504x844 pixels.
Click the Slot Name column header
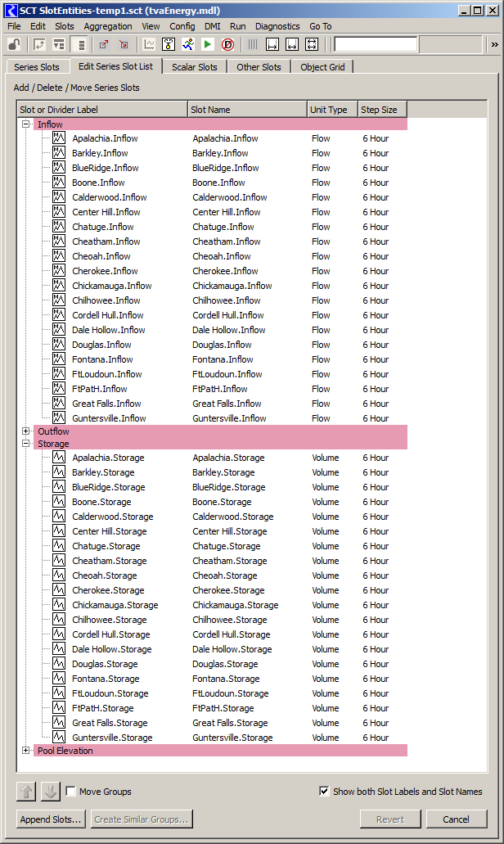pyautogui.click(x=248, y=109)
